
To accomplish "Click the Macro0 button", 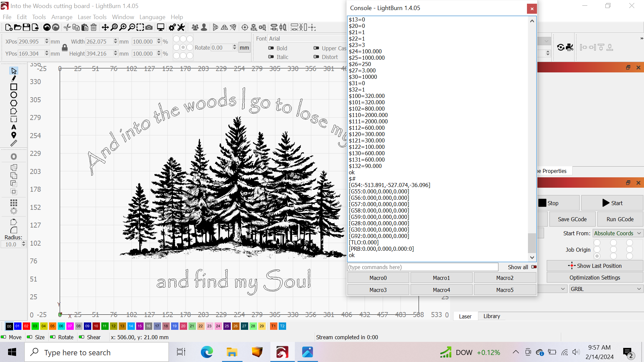I will point(378,278).
